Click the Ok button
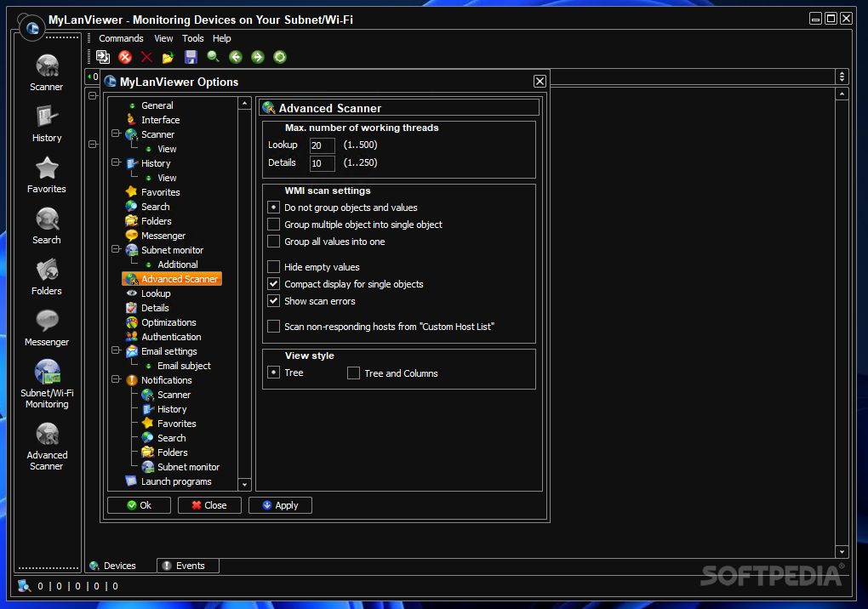 tap(139, 505)
